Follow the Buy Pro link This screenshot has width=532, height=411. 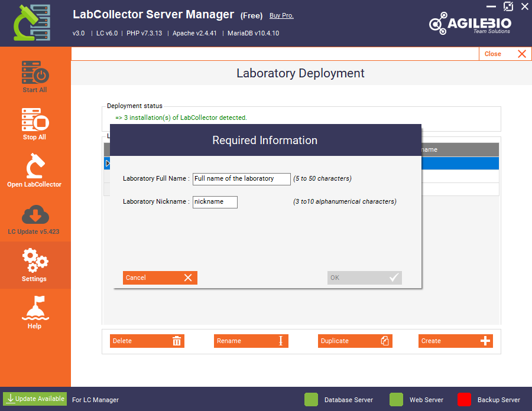tap(281, 15)
